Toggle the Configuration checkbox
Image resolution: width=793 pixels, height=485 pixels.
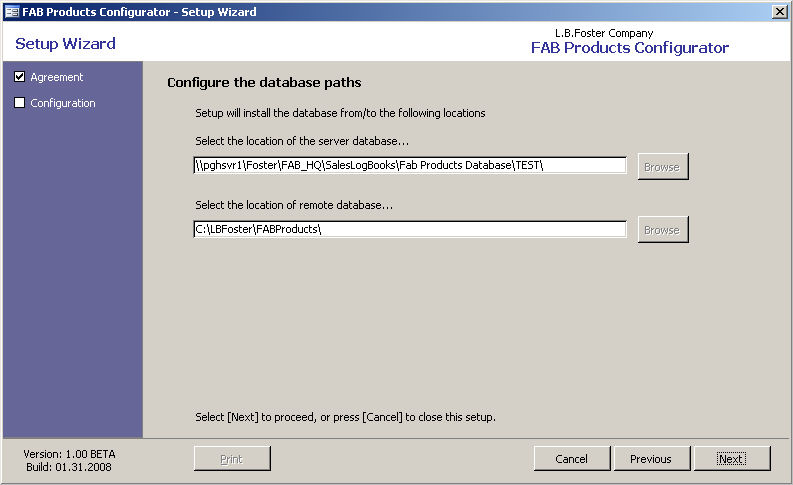(20, 103)
